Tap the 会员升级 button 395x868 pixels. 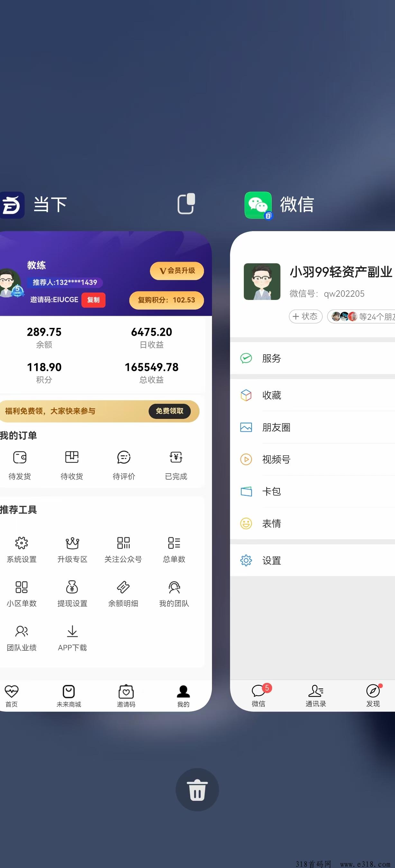tap(177, 271)
